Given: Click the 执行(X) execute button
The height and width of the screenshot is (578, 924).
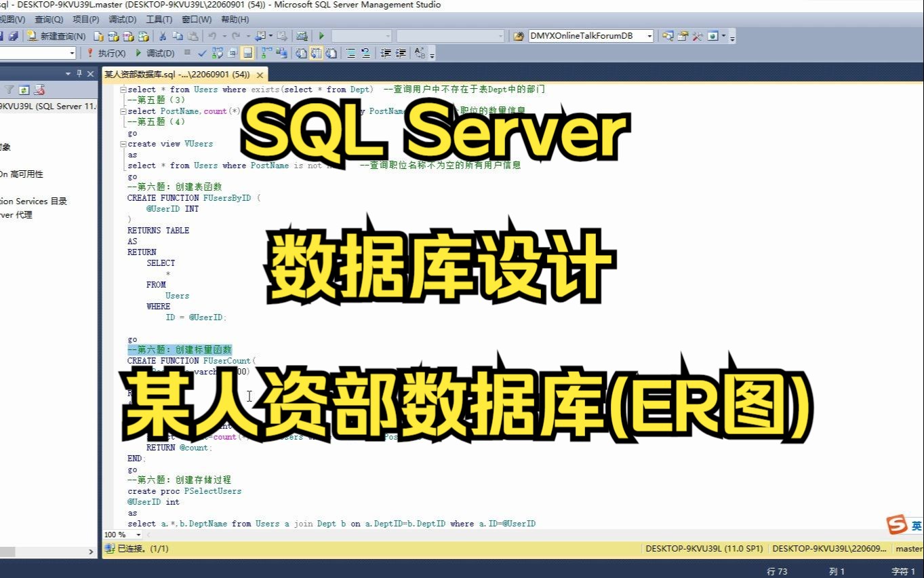Looking at the screenshot, I should tap(106, 53).
